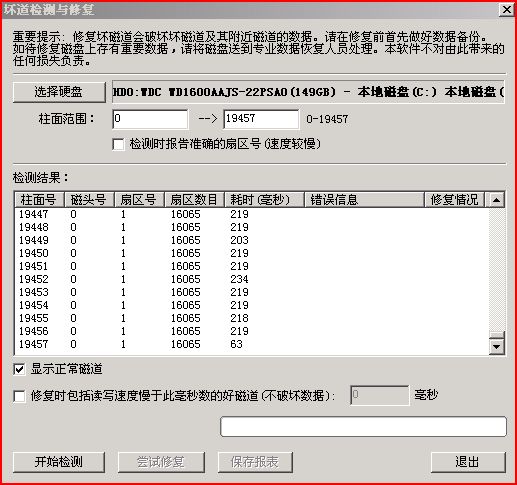Uncheck 显示正常磁道 checkbox
The width and height of the screenshot is (517, 485).
(19, 369)
